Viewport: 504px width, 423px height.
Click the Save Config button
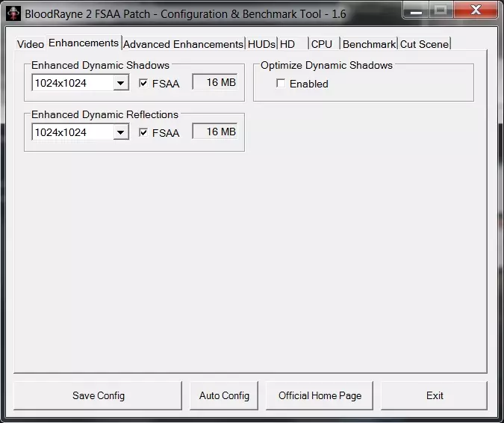click(x=98, y=395)
